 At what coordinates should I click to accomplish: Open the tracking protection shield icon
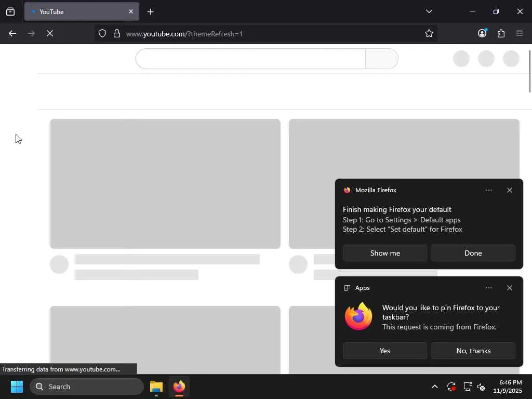pyautogui.click(x=102, y=33)
